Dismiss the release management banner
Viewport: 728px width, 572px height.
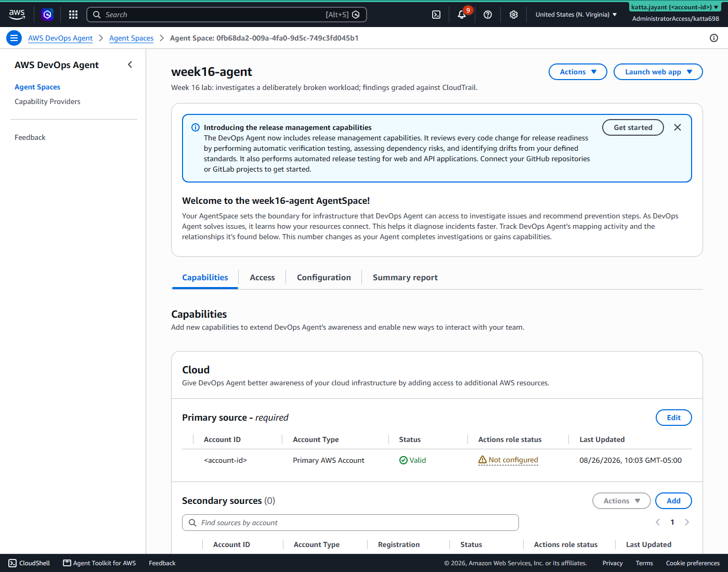678,127
